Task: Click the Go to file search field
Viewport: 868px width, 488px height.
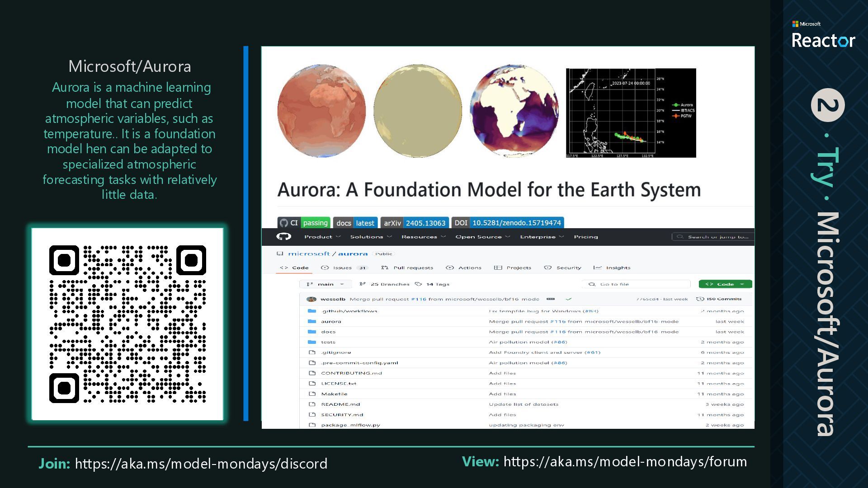Action: coord(636,284)
